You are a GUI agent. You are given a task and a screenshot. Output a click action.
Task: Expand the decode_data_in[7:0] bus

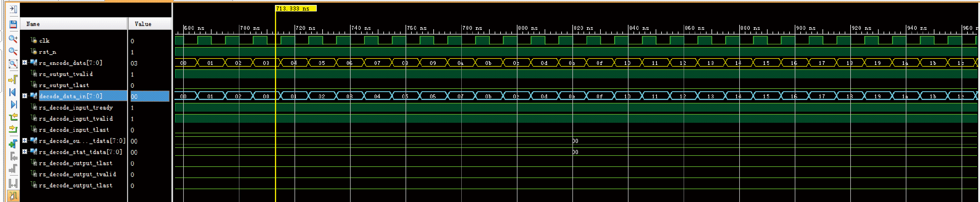point(25,96)
